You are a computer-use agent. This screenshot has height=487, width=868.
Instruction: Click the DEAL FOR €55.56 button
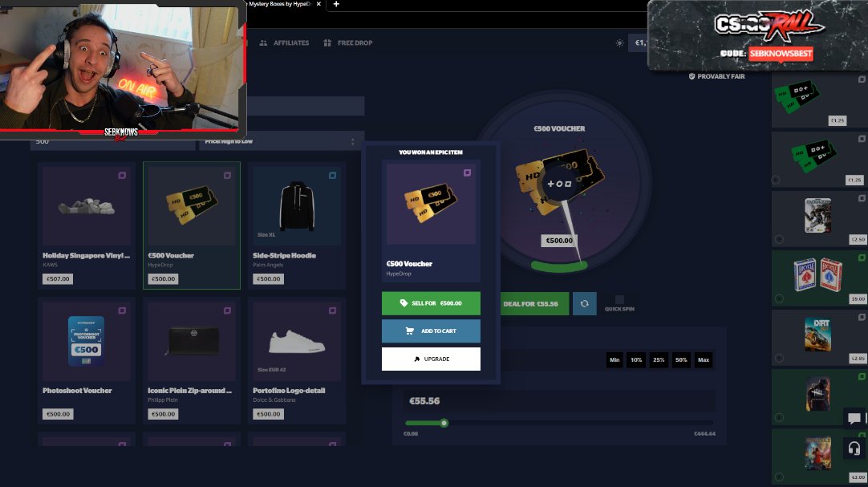(x=535, y=304)
